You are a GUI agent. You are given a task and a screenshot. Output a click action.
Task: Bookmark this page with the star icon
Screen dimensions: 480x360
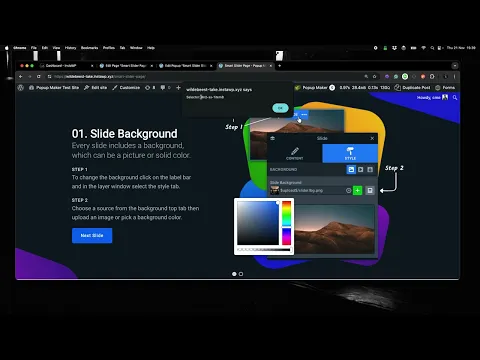click(374, 76)
